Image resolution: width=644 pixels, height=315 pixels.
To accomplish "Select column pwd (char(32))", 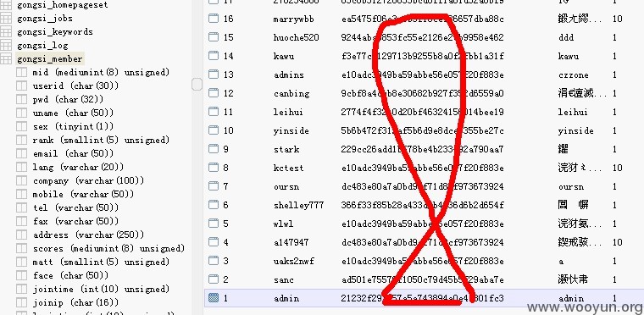I will pos(68,100).
